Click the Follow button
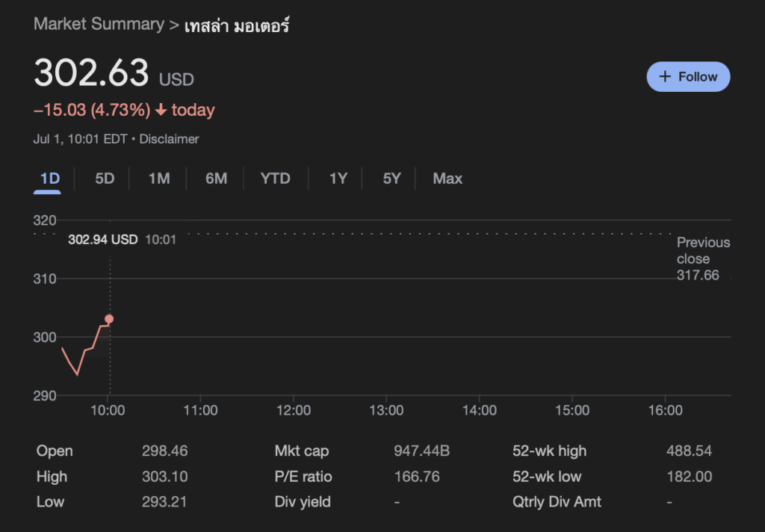The image size is (765, 532). tap(688, 77)
